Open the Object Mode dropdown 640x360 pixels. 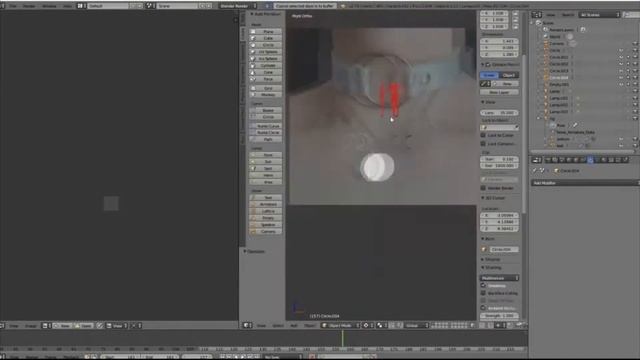tap(340, 325)
